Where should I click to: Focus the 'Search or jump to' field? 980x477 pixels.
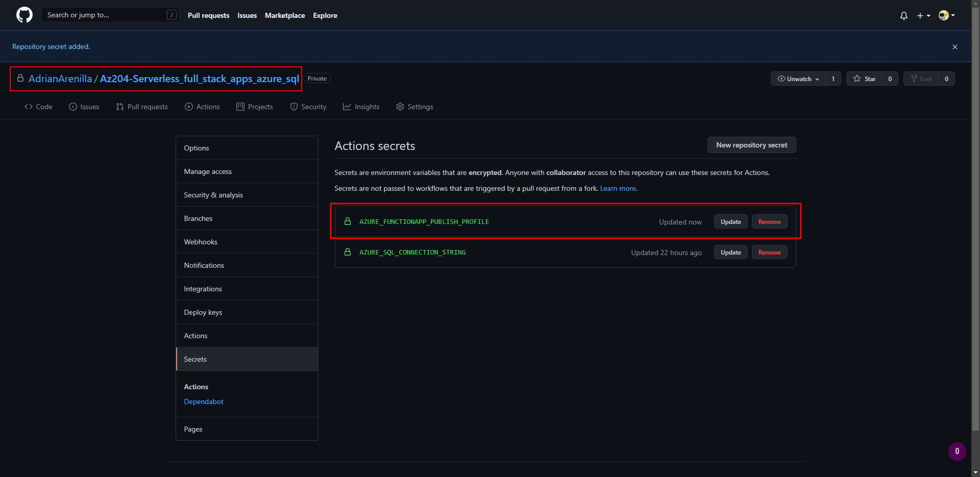coord(110,15)
